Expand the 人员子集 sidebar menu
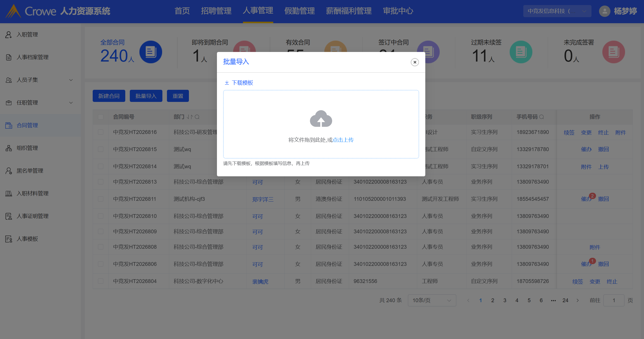The height and width of the screenshot is (339, 644). pos(71,80)
